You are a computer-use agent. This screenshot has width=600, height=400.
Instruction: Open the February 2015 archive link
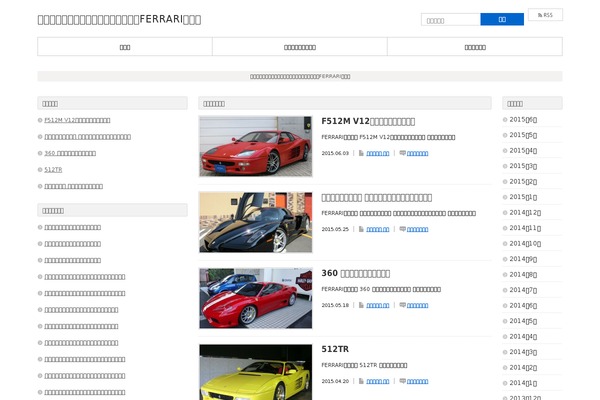pyautogui.click(x=523, y=181)
